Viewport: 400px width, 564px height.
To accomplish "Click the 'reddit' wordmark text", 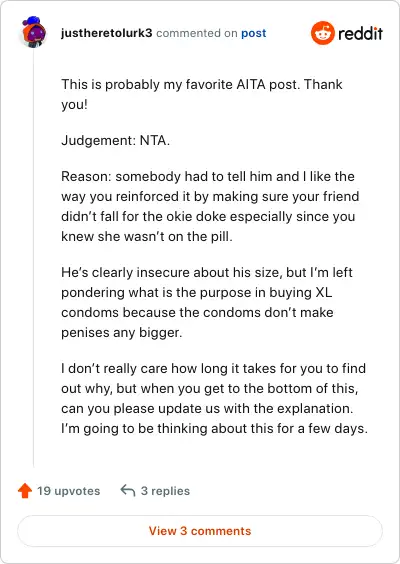I will click(360, 33).
